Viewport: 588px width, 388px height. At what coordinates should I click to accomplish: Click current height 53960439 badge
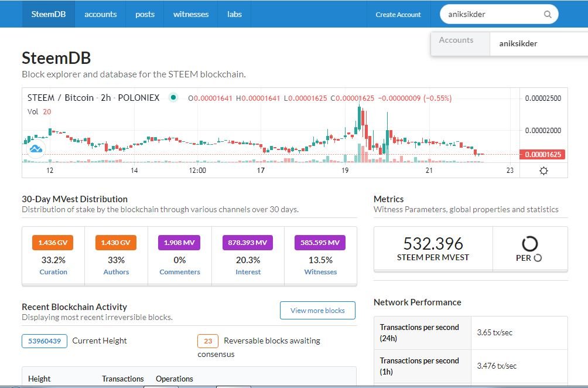pyautogui.click(x=45, y=341)
